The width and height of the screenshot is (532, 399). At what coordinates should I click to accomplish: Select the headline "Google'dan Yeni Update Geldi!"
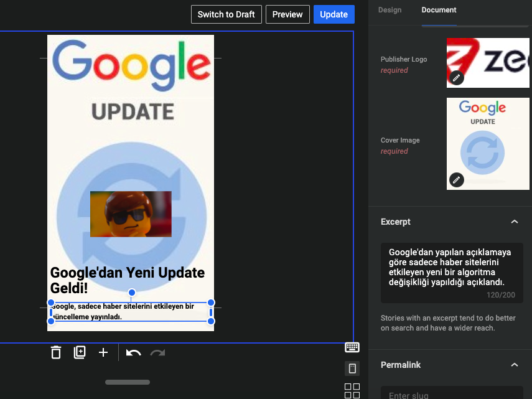pos(128,280)
